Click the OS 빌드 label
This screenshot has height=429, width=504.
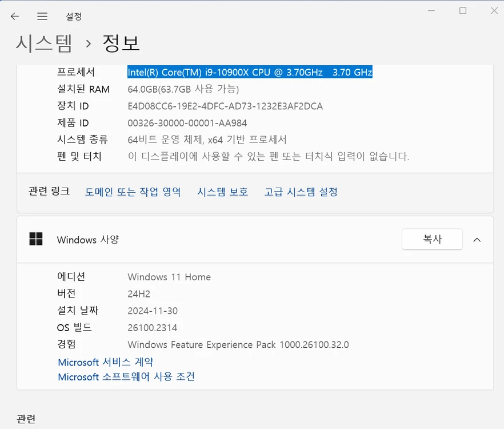tap(74, 328)
